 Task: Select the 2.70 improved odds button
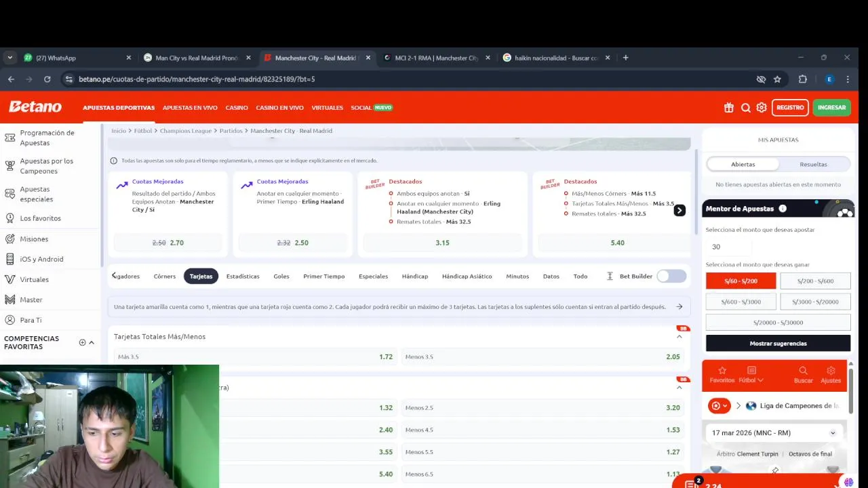168,243
